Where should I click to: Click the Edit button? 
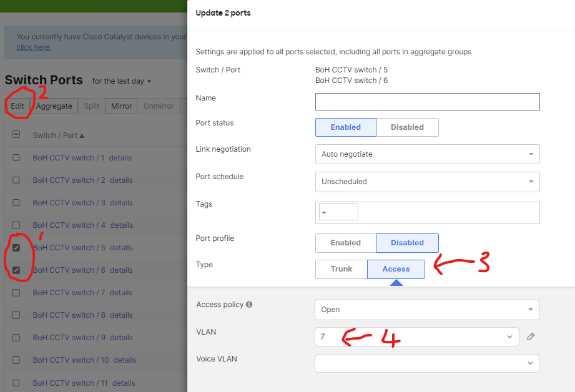coord(17,105)
